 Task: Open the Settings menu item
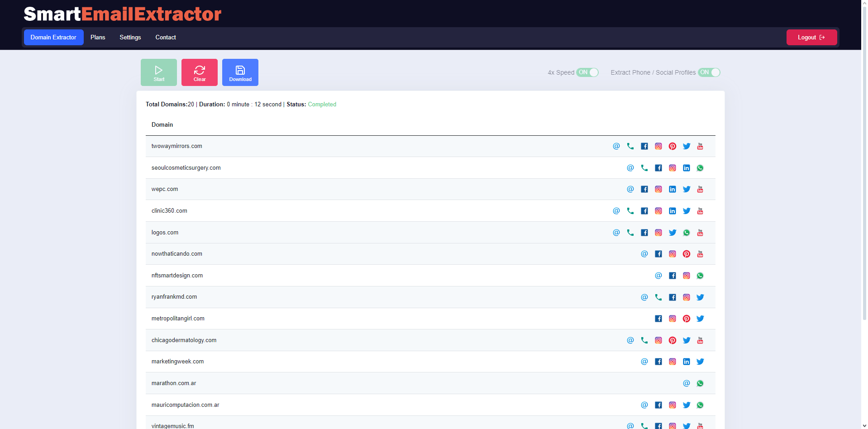click(130, 38)
